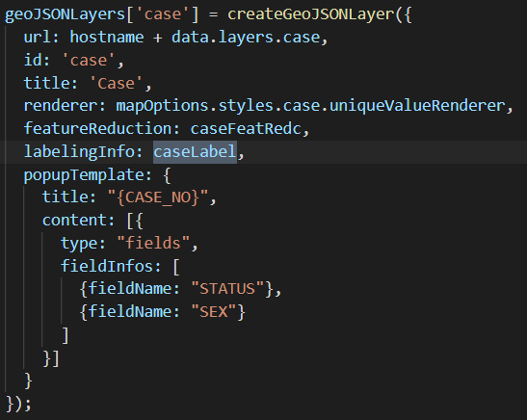Image resolution: width=527 pixels, height=420 pixels.
Task: Click data.layers.case expression
Action: coord(246,38)
